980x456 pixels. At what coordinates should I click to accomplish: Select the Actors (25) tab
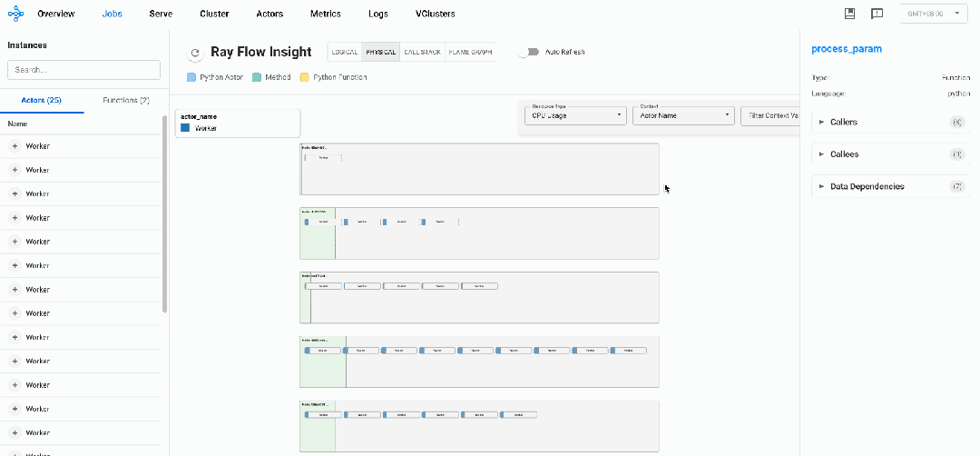click(41, 100)
